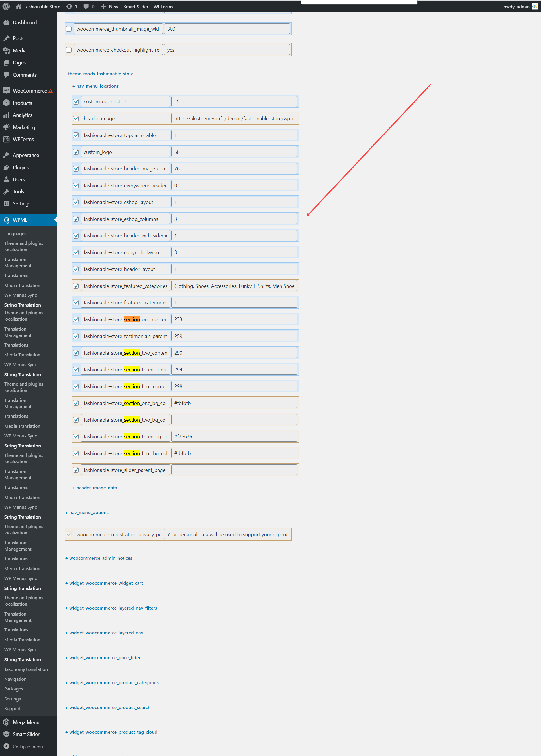Click the Marketing megaphone icon

pyautogui.click(x=6, y=127)
